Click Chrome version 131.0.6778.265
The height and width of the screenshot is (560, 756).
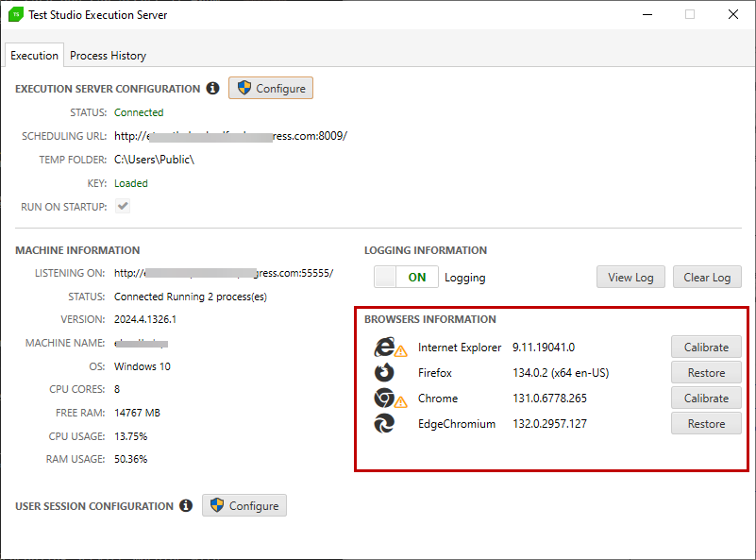[x=549, y=399]
